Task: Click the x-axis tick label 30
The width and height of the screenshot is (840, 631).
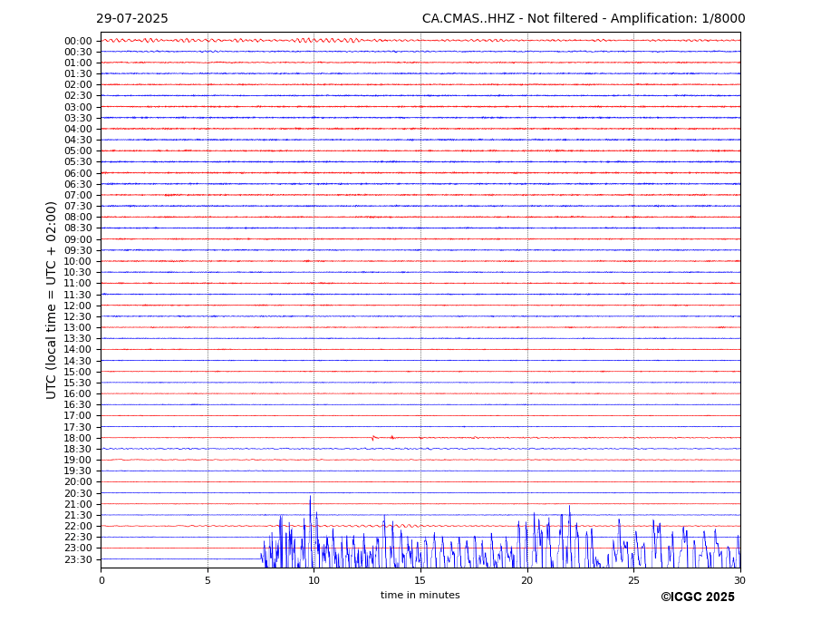Action: (x=739, y=580)
